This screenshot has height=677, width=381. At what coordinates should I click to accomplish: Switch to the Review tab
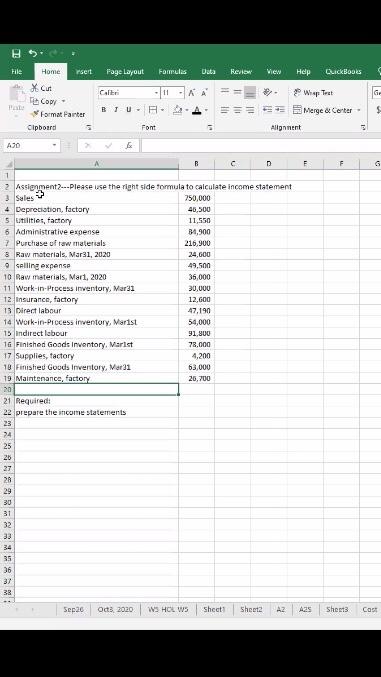tap(241, 72)
